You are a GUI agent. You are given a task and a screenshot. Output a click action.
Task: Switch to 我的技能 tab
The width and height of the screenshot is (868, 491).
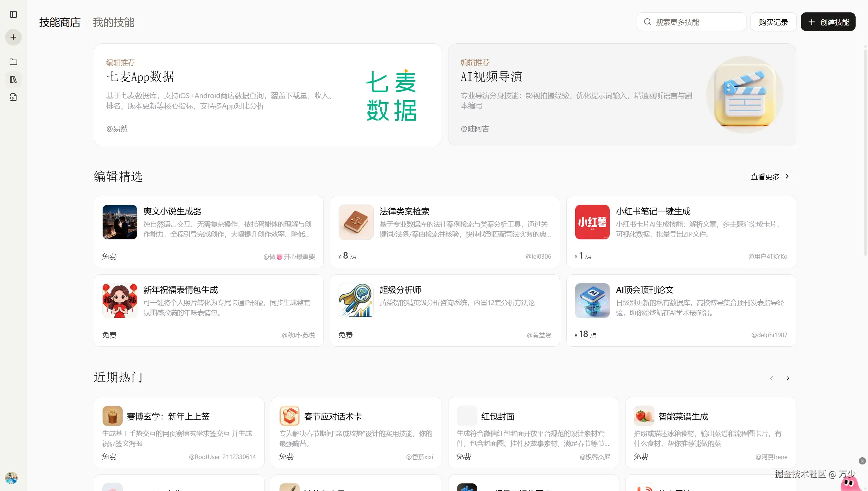(113, 22)
